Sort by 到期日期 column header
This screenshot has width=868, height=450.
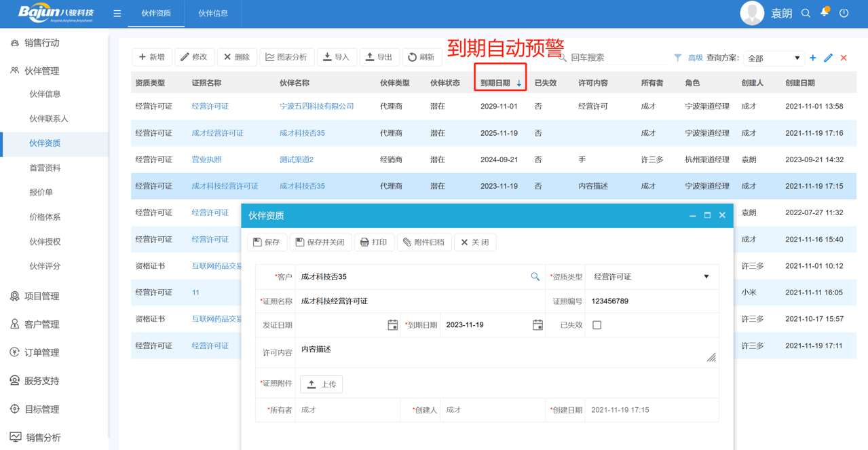[x=500, y=83]
